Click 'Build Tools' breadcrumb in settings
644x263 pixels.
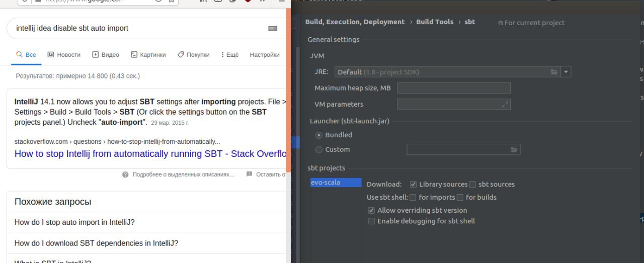(435, 22)
